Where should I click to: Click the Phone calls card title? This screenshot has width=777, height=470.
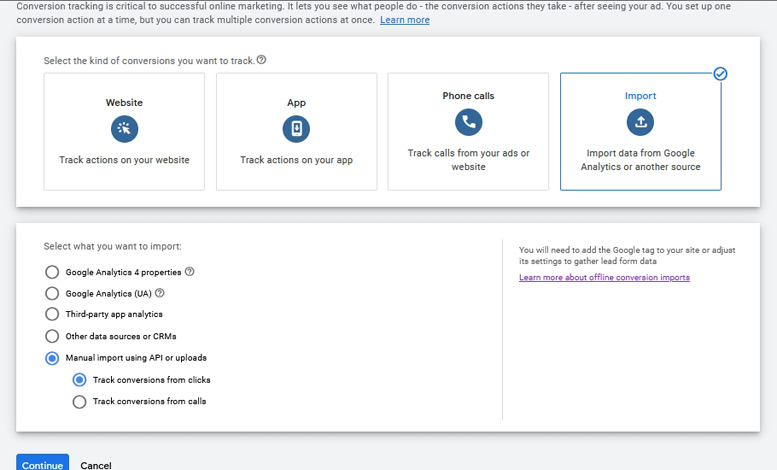(468, 96)
